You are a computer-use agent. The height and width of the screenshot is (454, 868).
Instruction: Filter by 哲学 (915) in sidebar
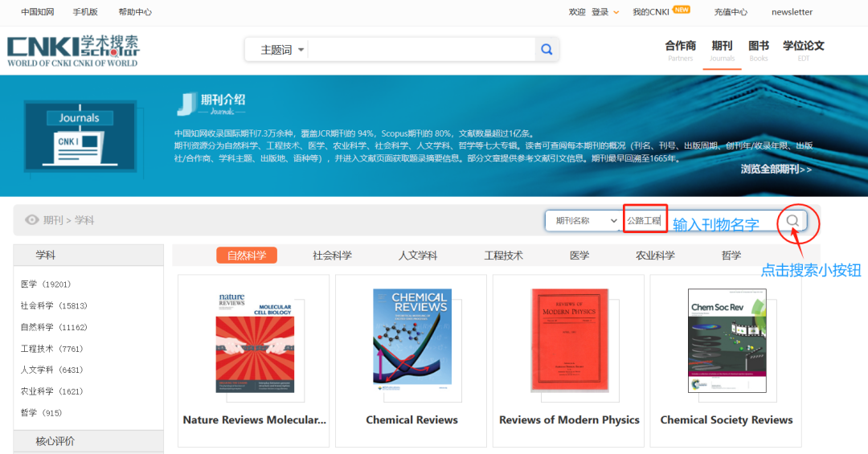click(x=42, y=413)
